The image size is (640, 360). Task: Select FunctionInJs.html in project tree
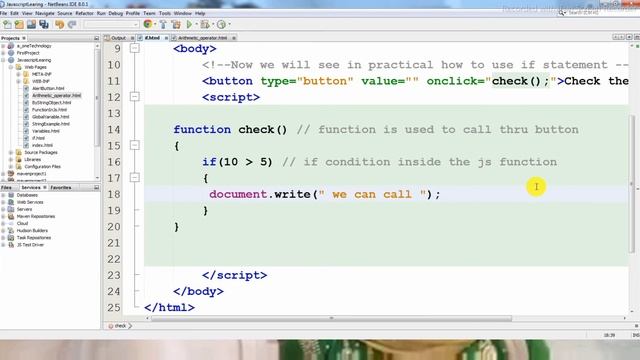pyautogui.click(x=49, y=110)
